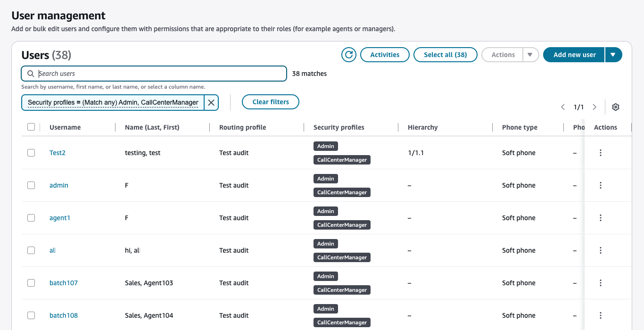Open row actions for hi, al user

[601, 250]
